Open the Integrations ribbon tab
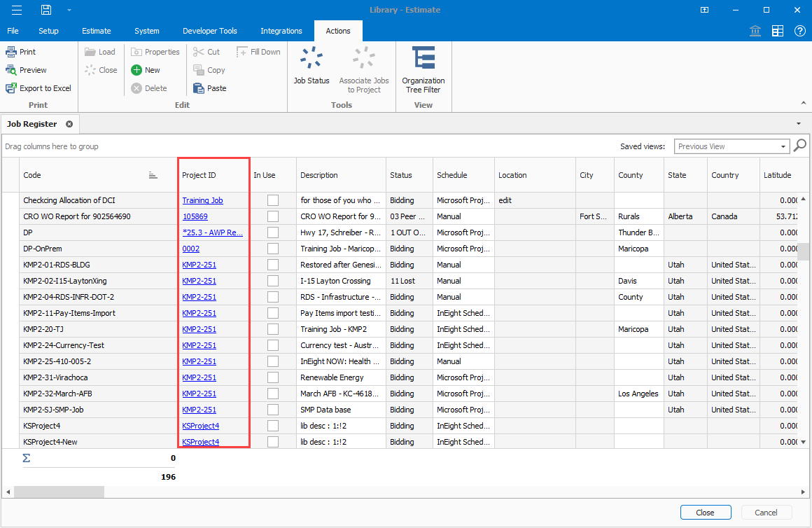 [x=281, y=31]
